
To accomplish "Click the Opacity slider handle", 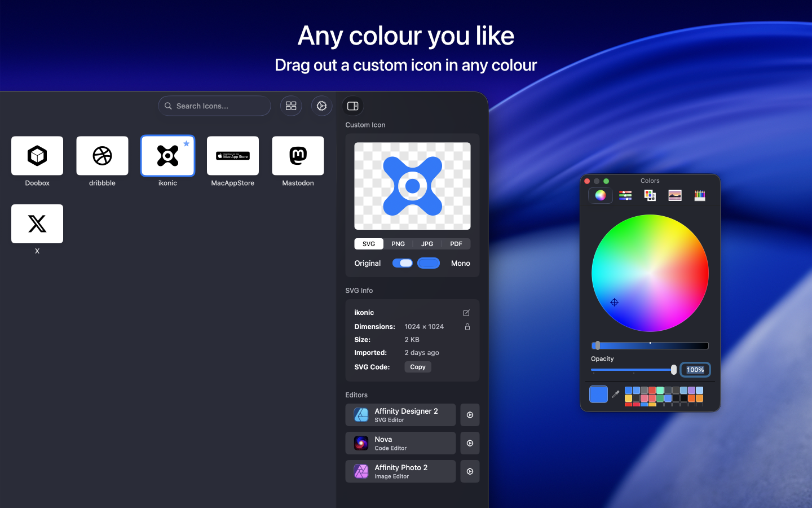I will pyautogui.click(x=674, y=370).
